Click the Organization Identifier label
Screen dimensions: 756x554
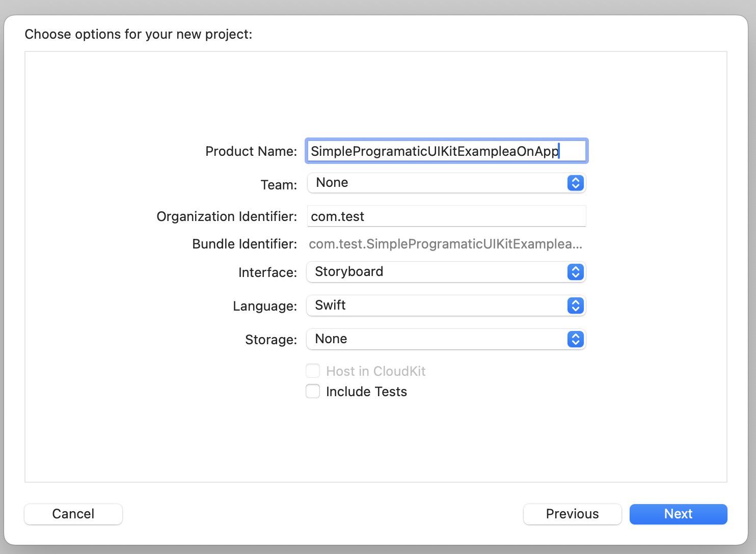pyautogui.click(x=226, y=216)
